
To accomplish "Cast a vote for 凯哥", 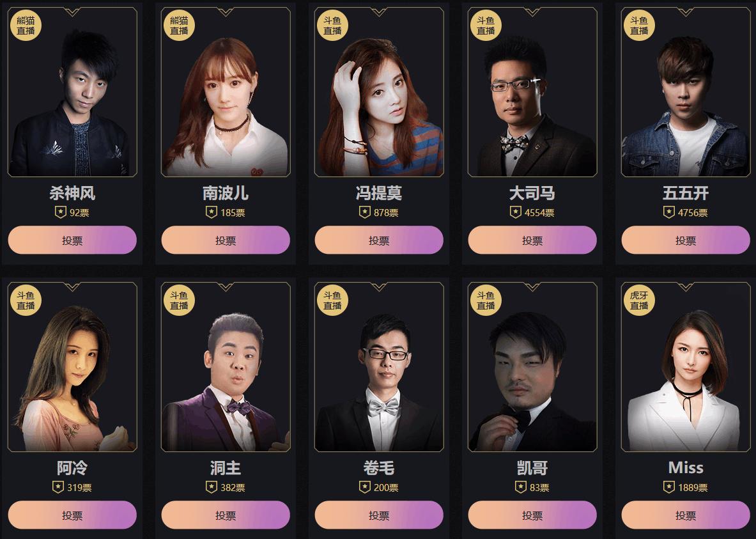I will click(x=532, y=515).
